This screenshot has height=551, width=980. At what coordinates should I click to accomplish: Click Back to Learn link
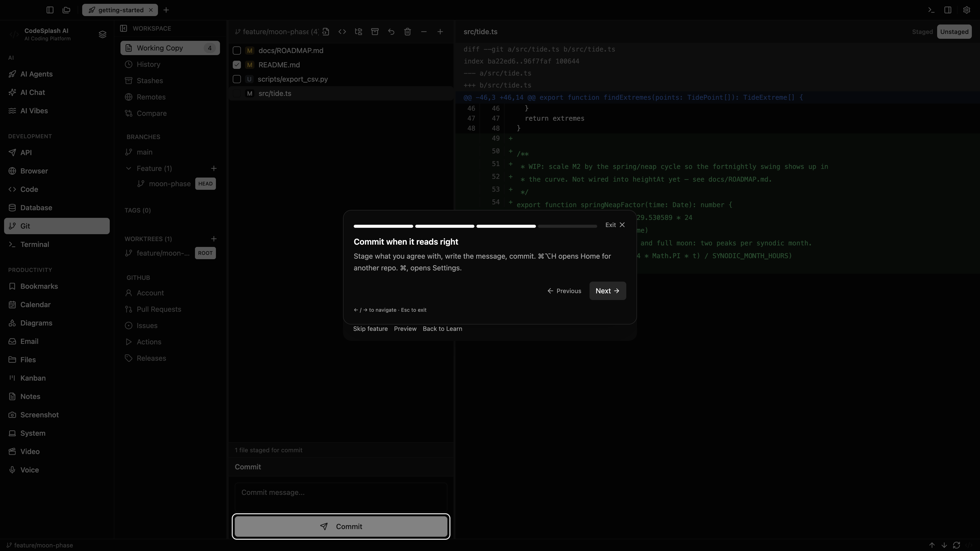tap(443, 329)
